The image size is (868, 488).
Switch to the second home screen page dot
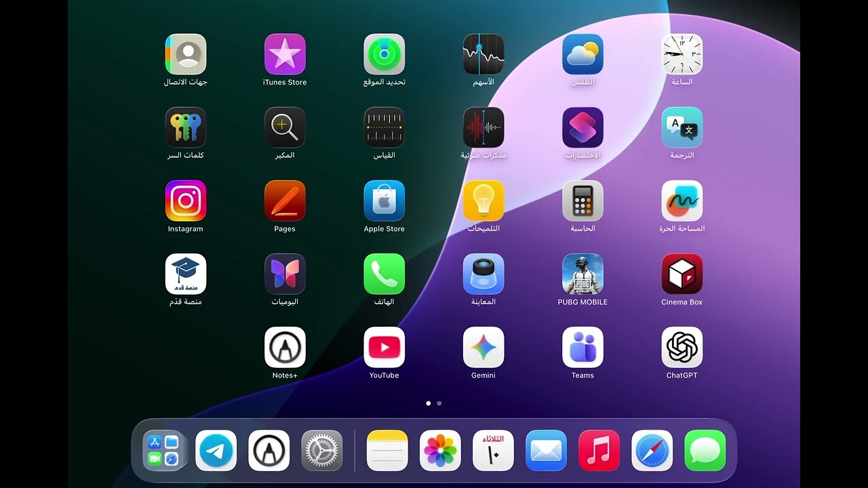click(439, 403)
